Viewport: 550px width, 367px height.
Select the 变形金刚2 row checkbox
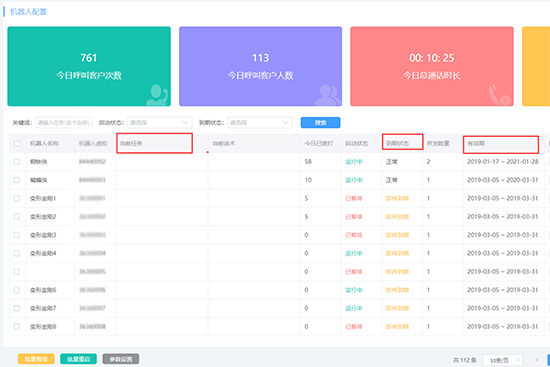[16, 216]
